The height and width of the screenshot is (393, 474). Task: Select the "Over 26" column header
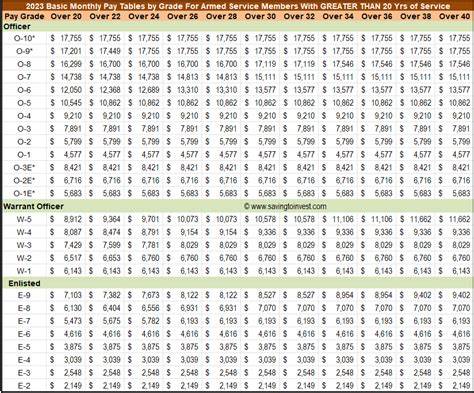[183, 16]
